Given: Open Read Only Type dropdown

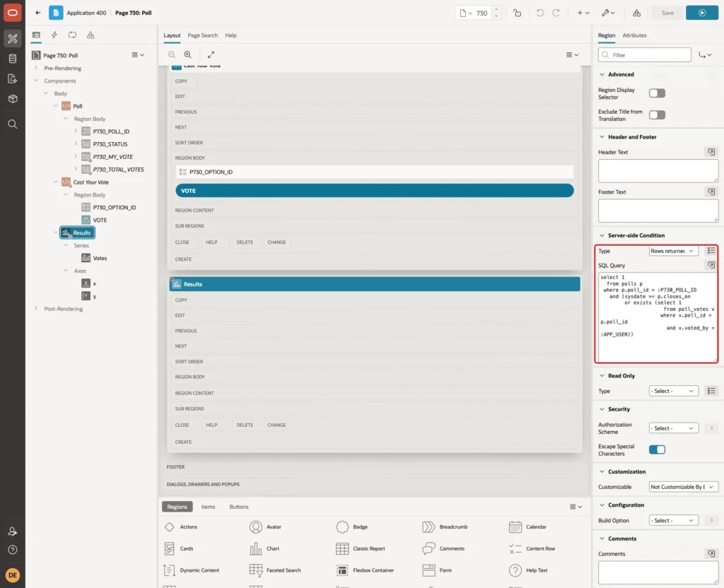Looking at the screenshot, I should [673, 391].
